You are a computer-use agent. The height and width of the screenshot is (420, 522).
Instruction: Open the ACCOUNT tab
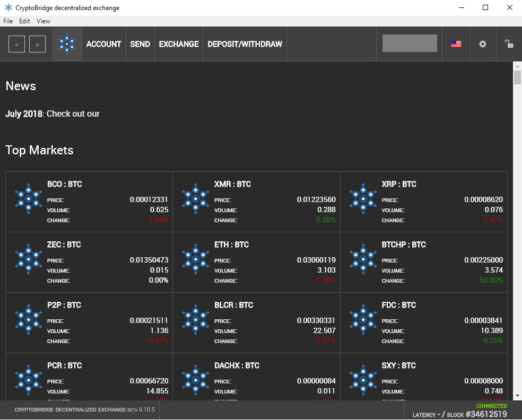103,44
